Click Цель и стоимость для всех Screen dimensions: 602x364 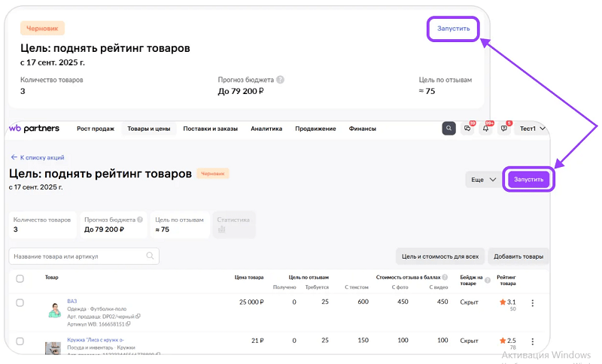click(440, 256)
